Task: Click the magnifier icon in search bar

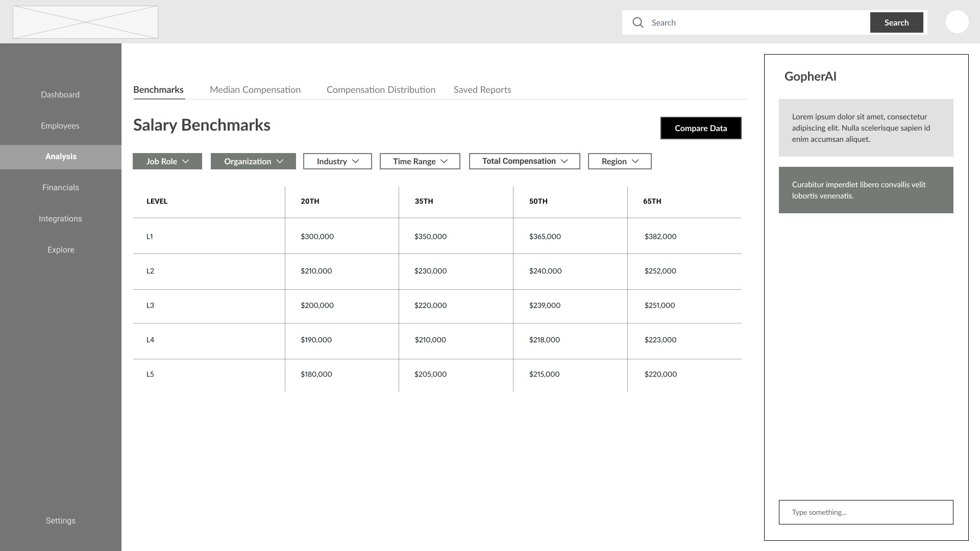Action: coord(638,22)
